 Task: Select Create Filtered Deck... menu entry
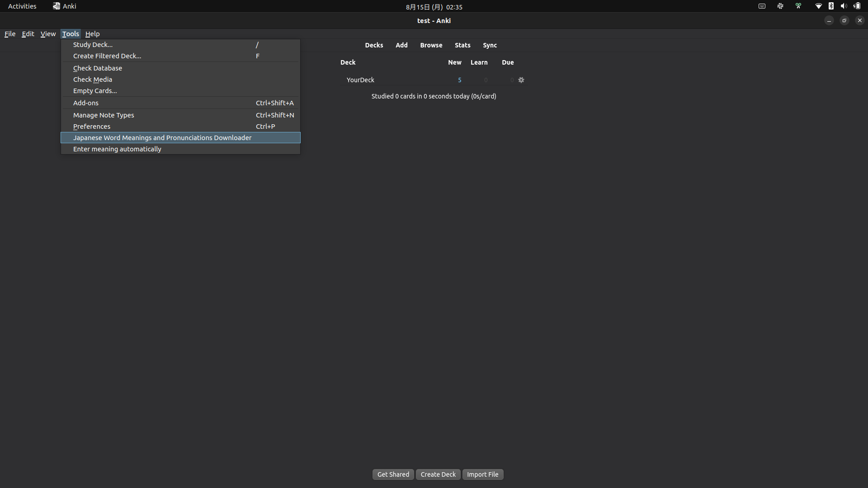(x=180, y=56)
